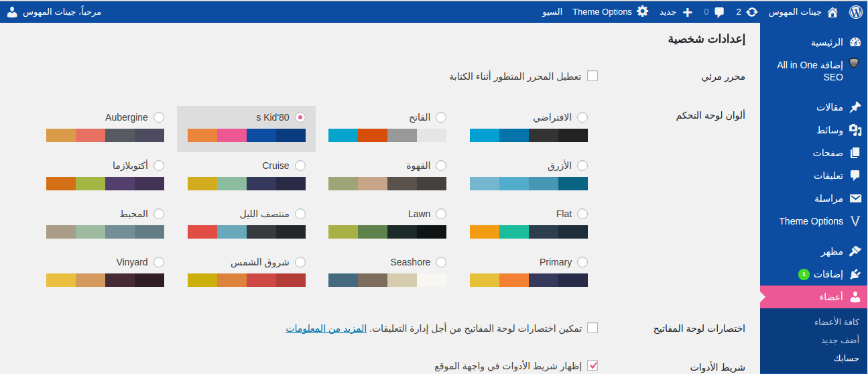Image resolution: width=868 pixels, height=374 pixels.
Task: Click the envelope contact icon in sidebar
Action: (x=855, y=198)
